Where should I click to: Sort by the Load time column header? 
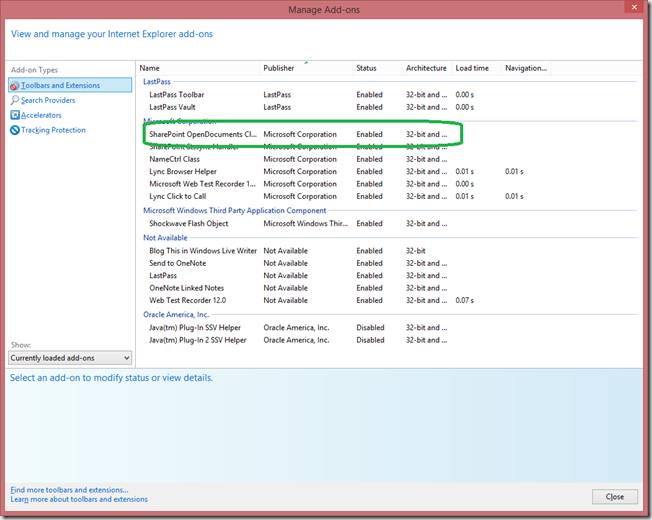[472, 68]
